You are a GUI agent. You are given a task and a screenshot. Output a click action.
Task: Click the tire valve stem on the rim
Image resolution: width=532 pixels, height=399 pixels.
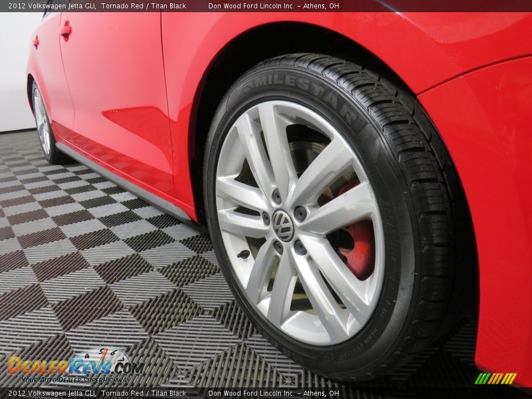click(242, 255)
